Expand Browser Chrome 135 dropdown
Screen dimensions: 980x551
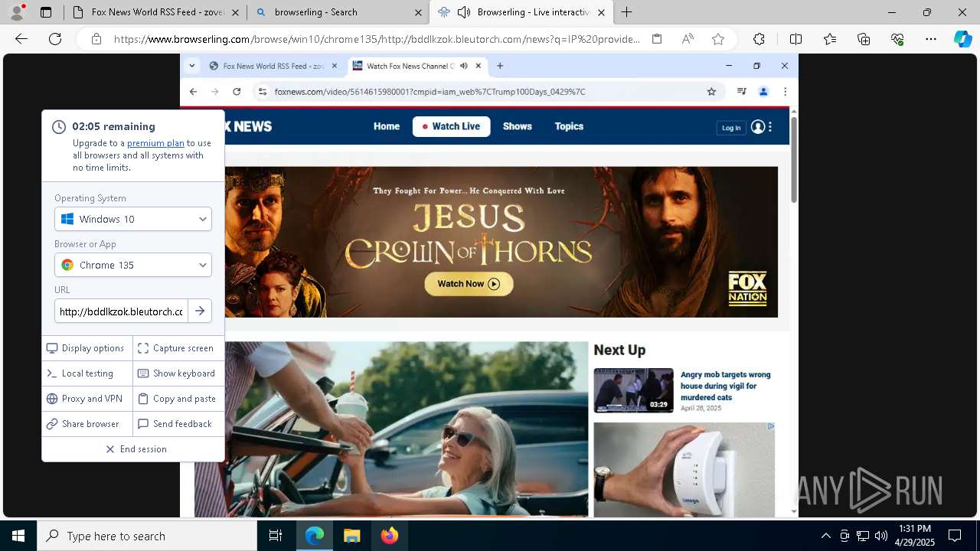(x=133, y=265)
